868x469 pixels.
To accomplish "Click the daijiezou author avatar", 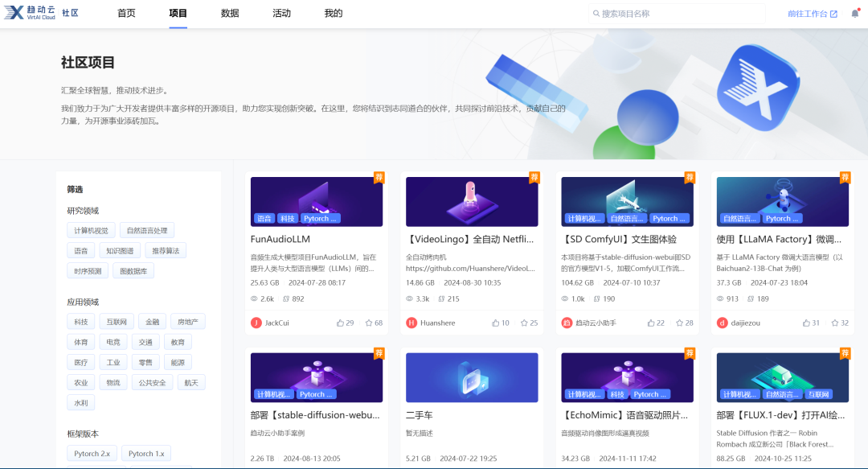I will tap(722, 323).
